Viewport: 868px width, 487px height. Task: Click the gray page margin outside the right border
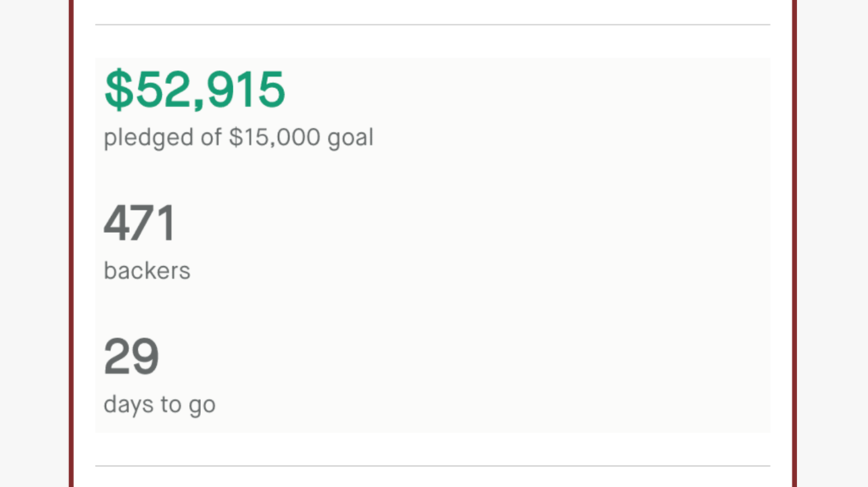click(x=832, y=244)
